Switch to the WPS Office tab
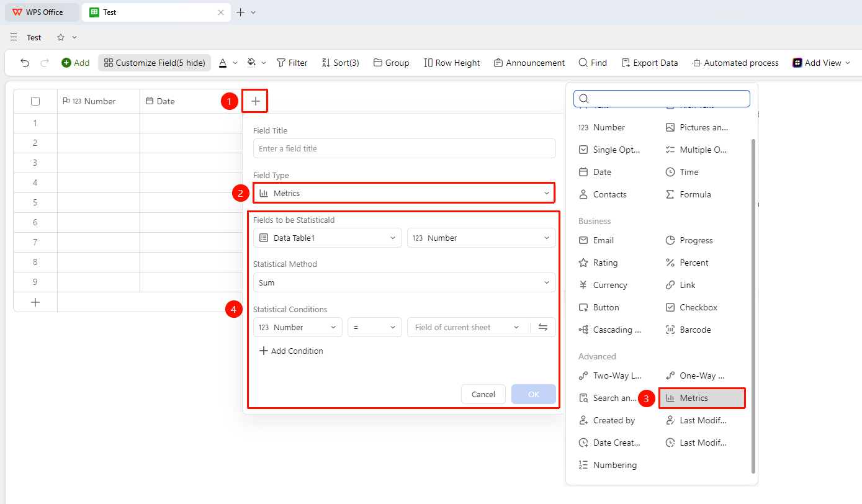 pyautogui.click(x=42, y=12)
